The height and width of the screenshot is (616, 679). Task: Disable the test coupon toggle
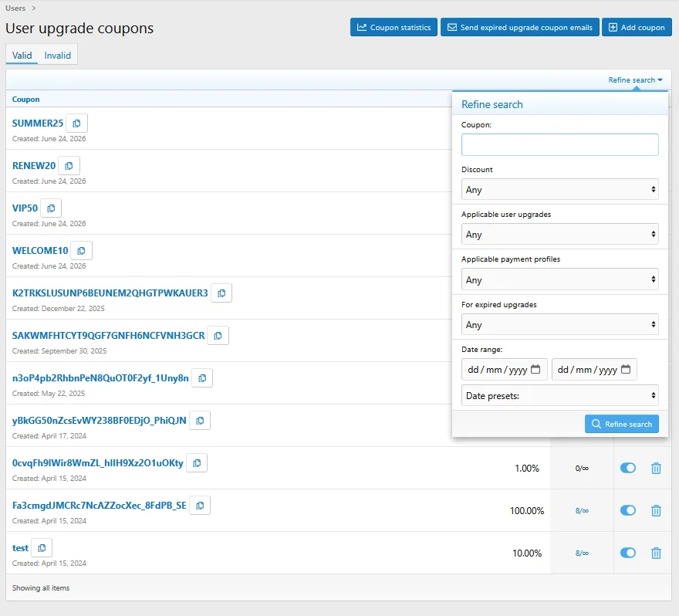[627, 553]
